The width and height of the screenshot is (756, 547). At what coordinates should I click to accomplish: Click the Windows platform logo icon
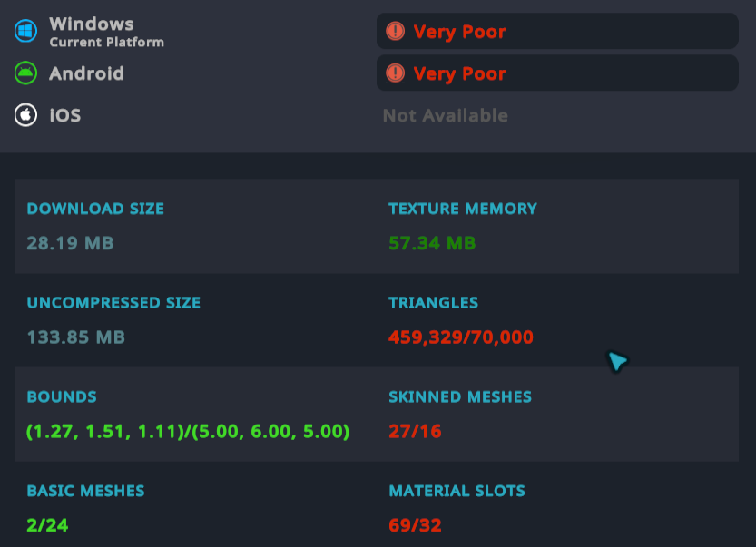pos(25,31)
